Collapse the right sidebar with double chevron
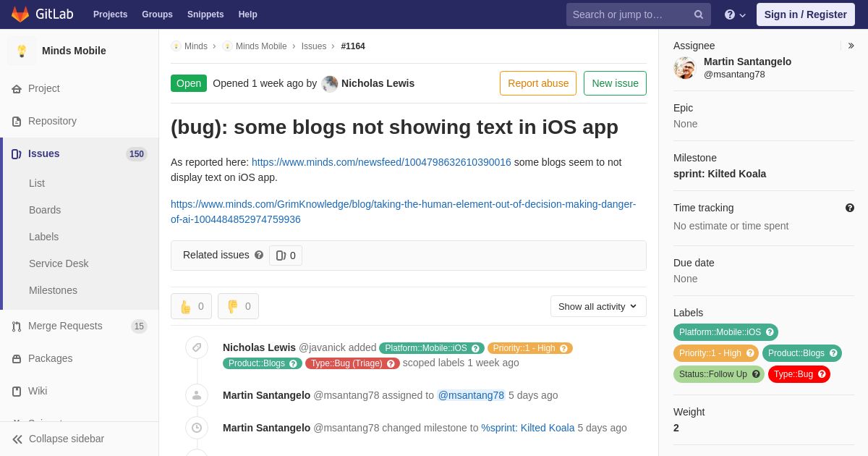The image size is (868, 456). pos(851,46)
